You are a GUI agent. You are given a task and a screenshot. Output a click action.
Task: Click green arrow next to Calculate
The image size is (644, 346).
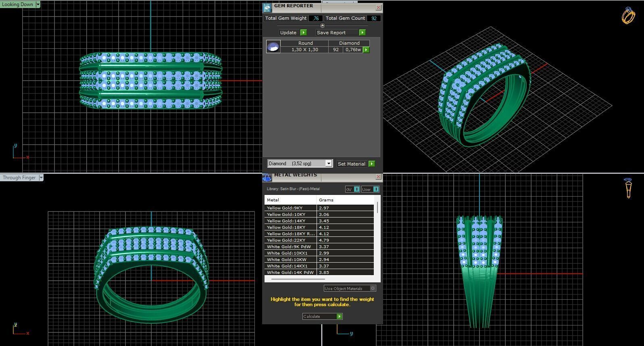pos(340,317)
